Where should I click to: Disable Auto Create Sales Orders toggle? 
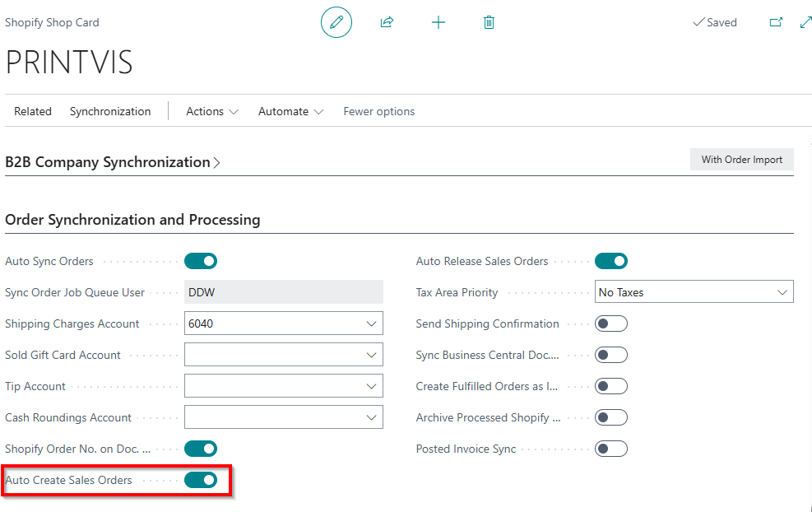[201, 480]
